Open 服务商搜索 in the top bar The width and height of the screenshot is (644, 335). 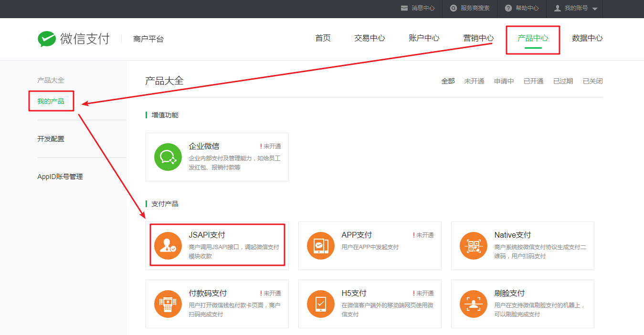pos(475,8)
